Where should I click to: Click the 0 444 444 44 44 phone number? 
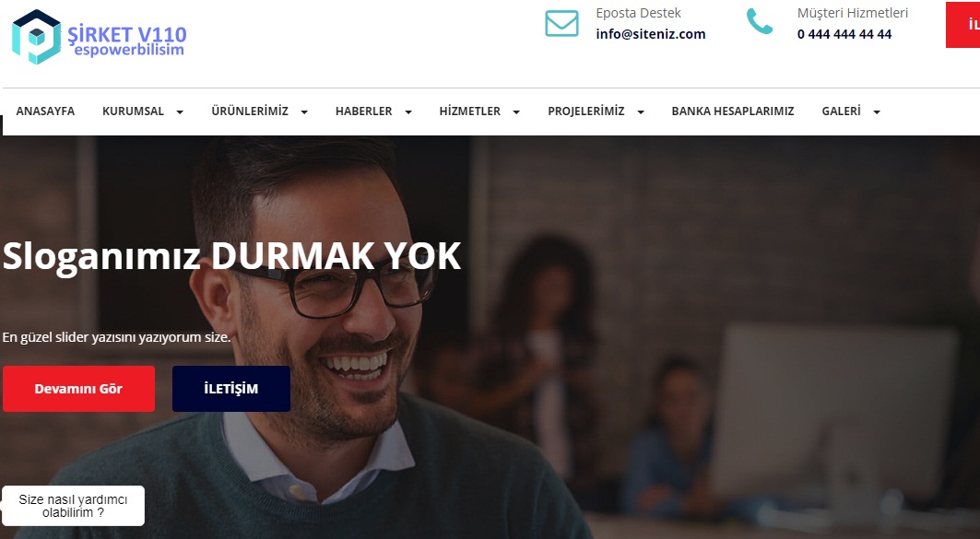pos(844,34)
